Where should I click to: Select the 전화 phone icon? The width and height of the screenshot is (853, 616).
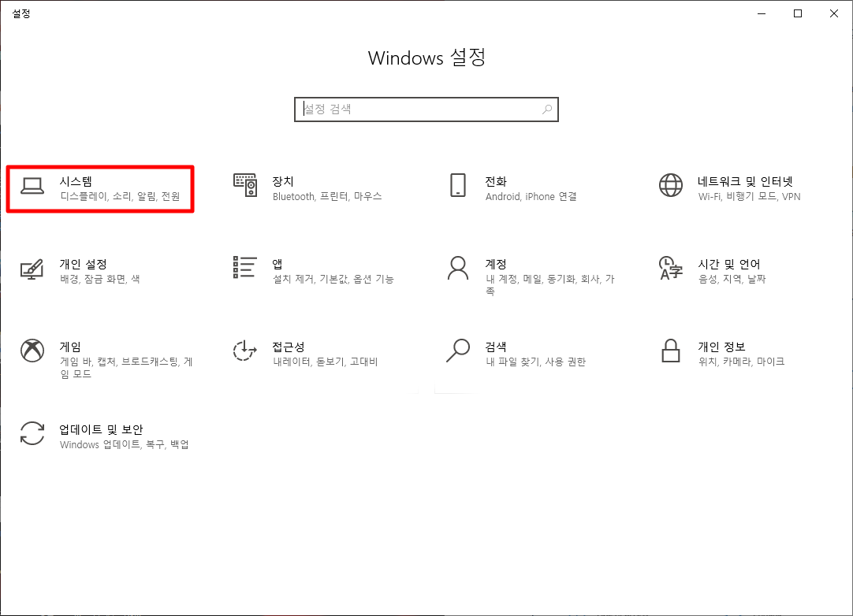(x=458, y=185)
